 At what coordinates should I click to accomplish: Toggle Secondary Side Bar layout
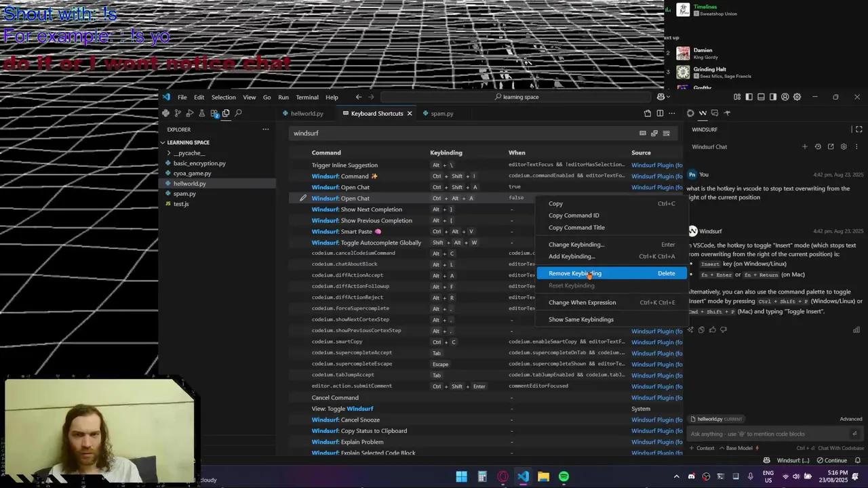773,97
